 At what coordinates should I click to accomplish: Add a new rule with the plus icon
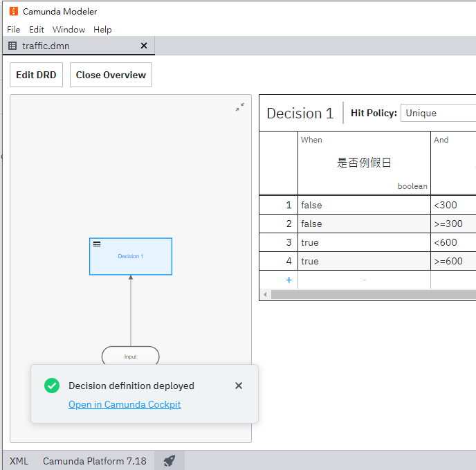(289, 280)
